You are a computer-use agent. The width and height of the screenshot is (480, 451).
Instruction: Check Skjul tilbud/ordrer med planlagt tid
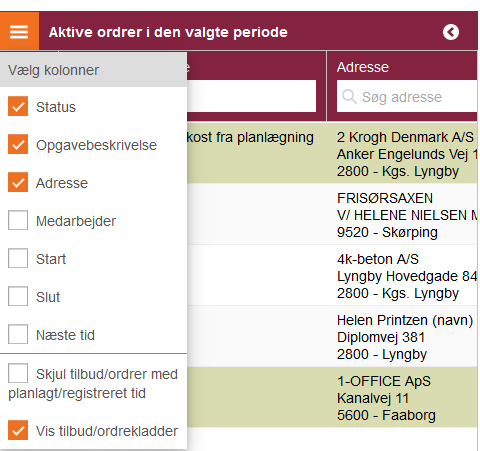18,374
